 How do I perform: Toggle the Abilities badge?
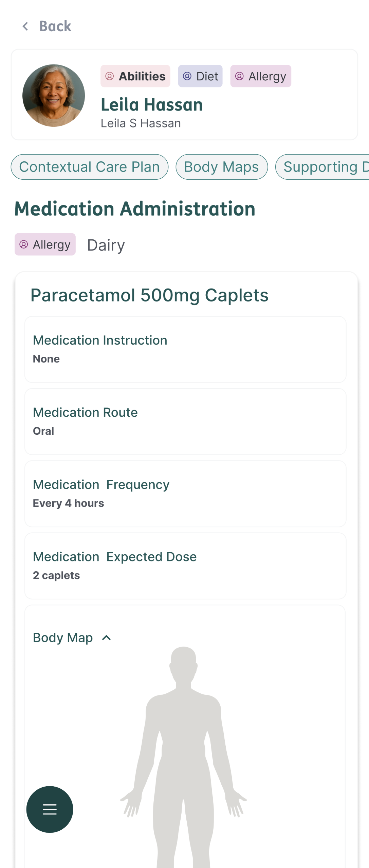(135, 76)
